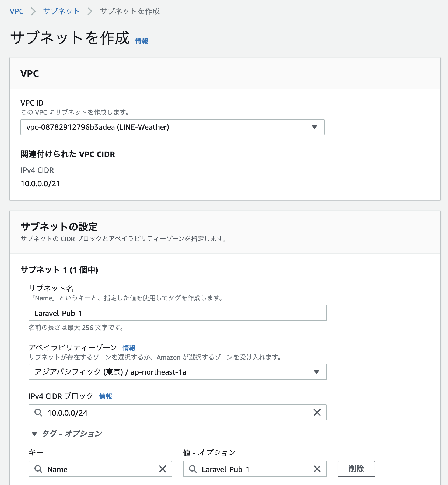Open 情報 next to サブネットを作成 title
This screenshot has height=485, width=448.
(x=141, y=41)
